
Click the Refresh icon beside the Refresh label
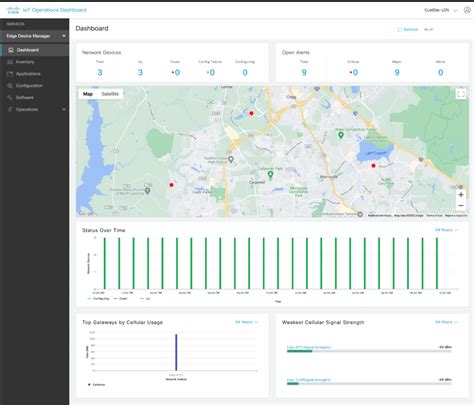click(x=399, y=30)
